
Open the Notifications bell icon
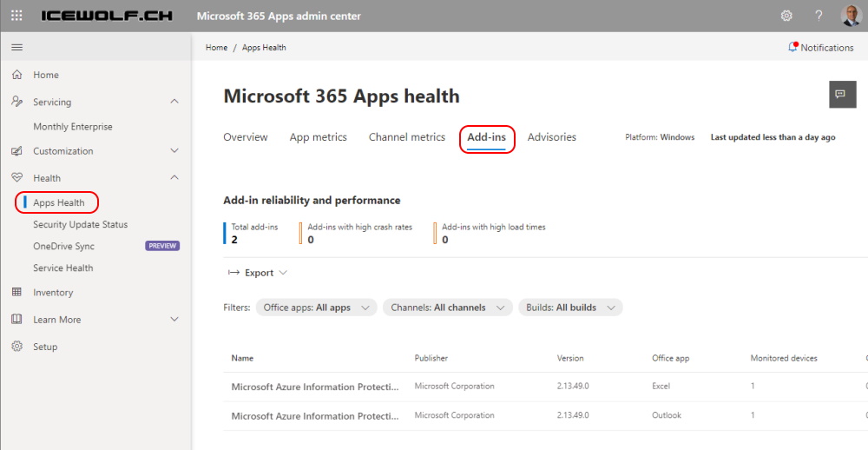click(792, 47)
